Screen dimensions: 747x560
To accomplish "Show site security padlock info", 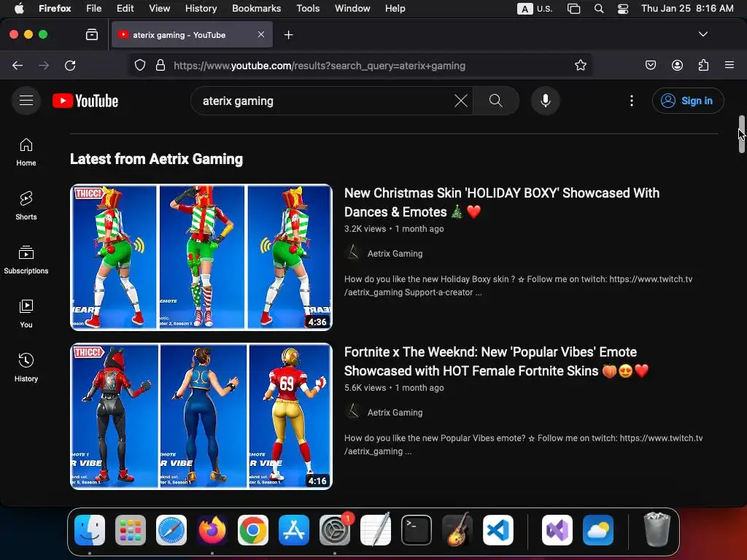I will 160,65.
